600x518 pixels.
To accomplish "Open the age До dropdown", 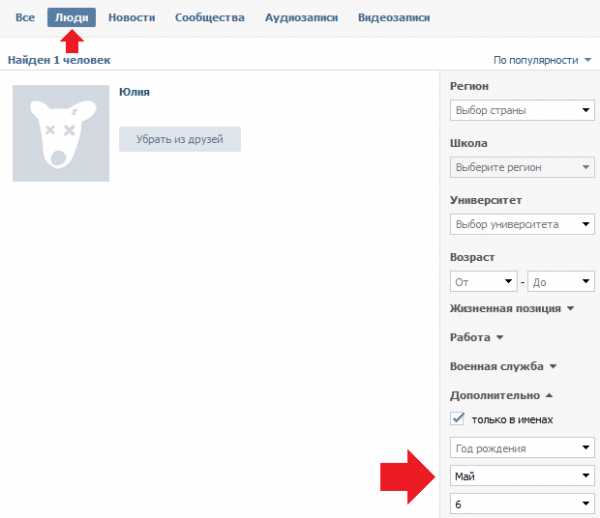I will click(x=561, y=282).
